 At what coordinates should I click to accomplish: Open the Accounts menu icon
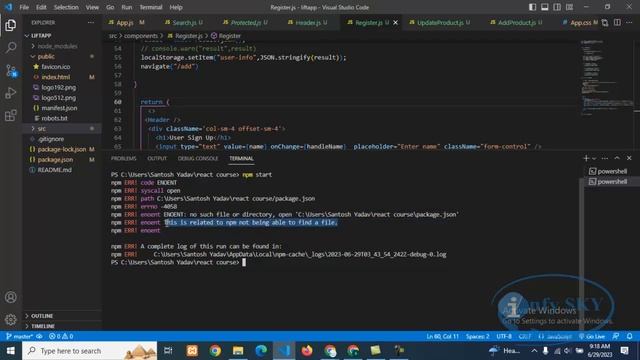[11, 297]
